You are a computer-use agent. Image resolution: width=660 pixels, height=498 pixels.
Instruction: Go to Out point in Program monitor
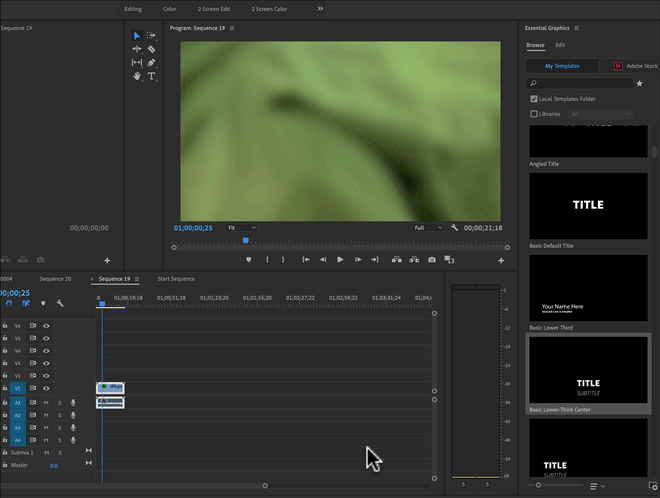pos(375,260)
